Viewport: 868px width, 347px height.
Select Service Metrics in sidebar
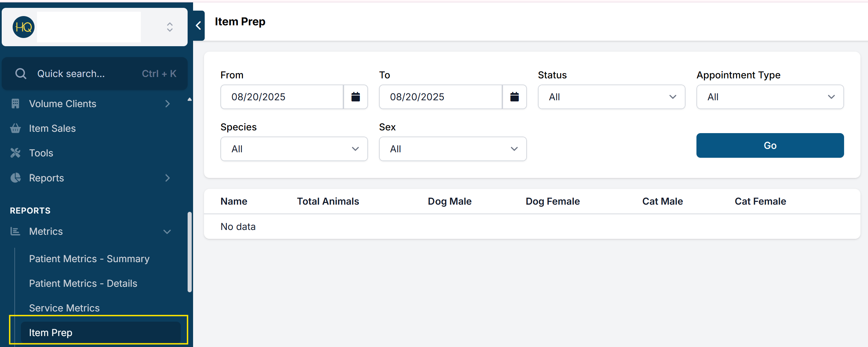tap(64, 308)
